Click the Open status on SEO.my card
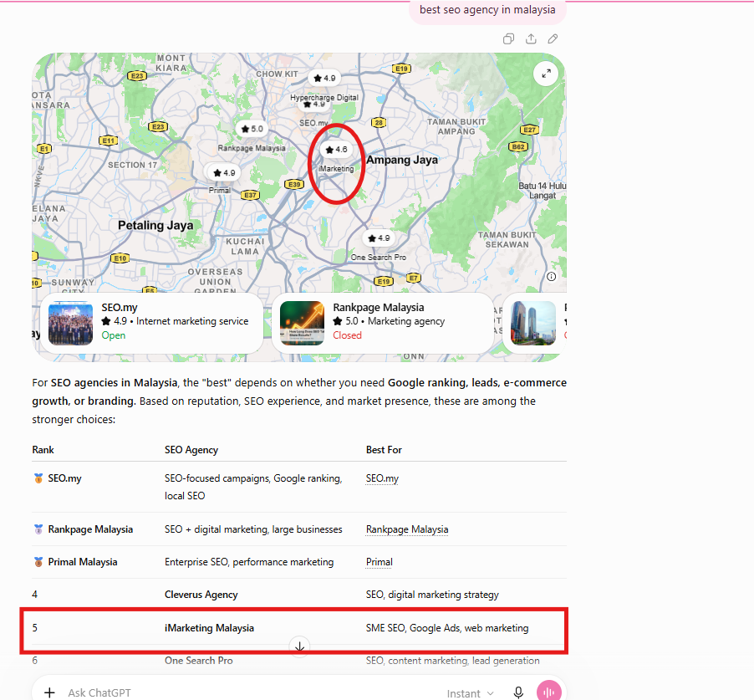Screen dimensions: 754x700 tap(114, 335)
